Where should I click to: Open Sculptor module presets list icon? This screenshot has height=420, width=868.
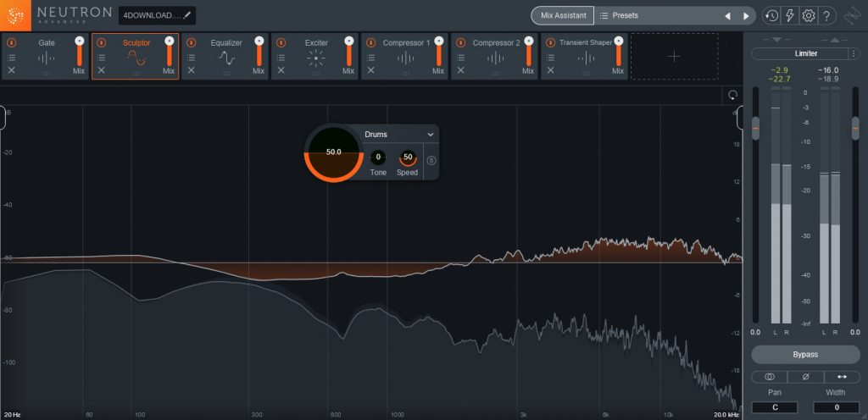tap(102, 57)
